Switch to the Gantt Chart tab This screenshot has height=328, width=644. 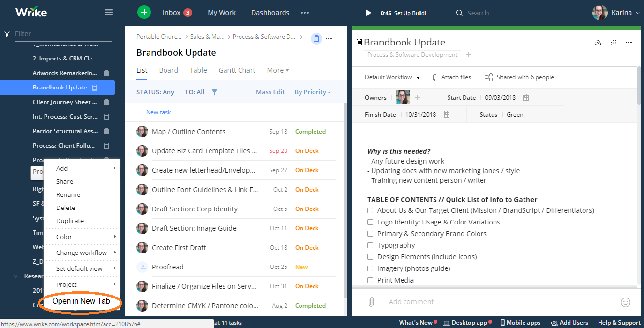(x=237, y=70)
